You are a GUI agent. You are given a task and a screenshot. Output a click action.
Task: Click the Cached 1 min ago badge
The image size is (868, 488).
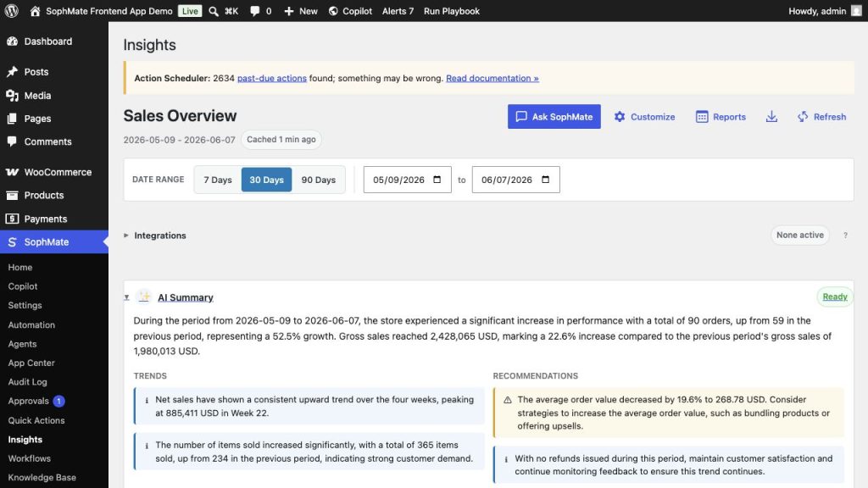point(281,140)
